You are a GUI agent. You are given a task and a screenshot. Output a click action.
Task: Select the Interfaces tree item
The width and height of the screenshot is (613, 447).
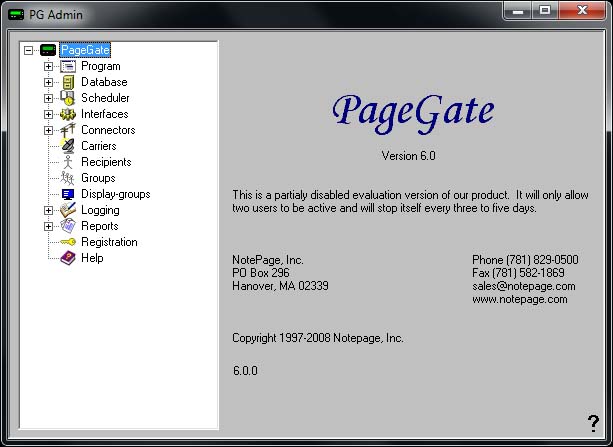(105, 114)
